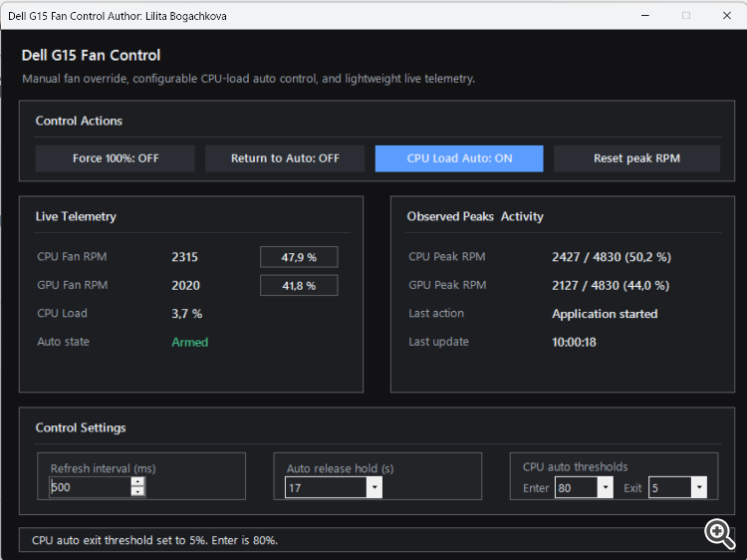Click the Observed Peaks Activity heading

click(x=475, y=216)
